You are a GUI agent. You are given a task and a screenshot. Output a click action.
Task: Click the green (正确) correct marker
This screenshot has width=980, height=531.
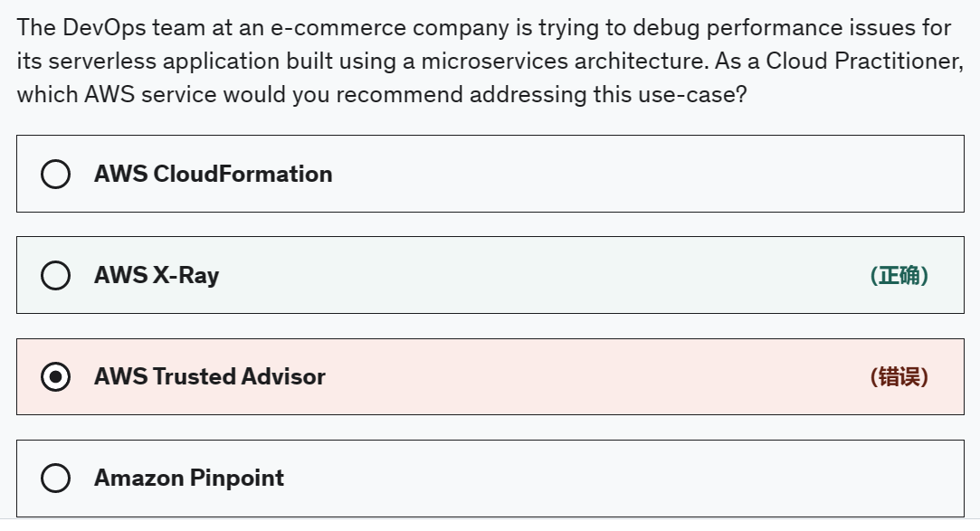(899, 276)
